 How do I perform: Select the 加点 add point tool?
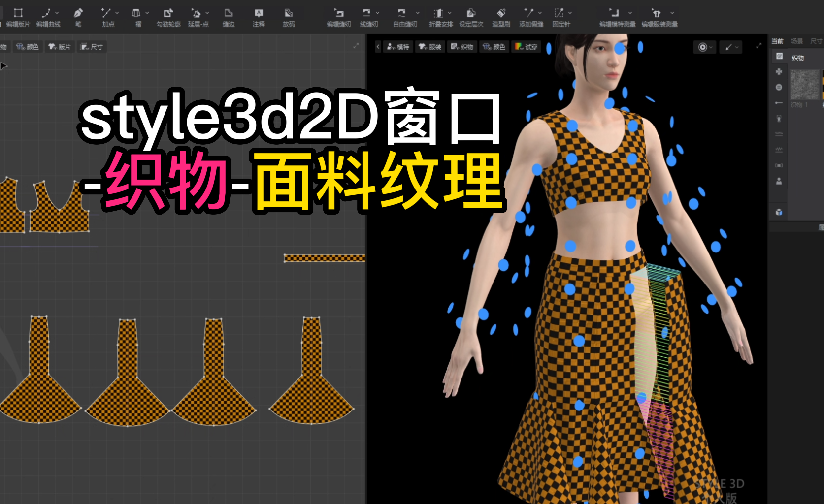click(107, 17)
